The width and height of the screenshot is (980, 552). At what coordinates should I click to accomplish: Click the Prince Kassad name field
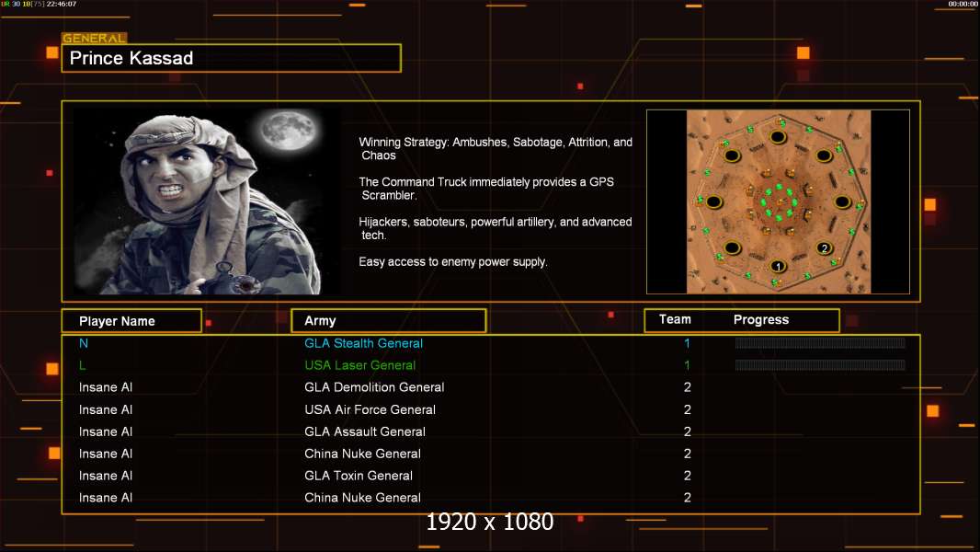(232, 58)
